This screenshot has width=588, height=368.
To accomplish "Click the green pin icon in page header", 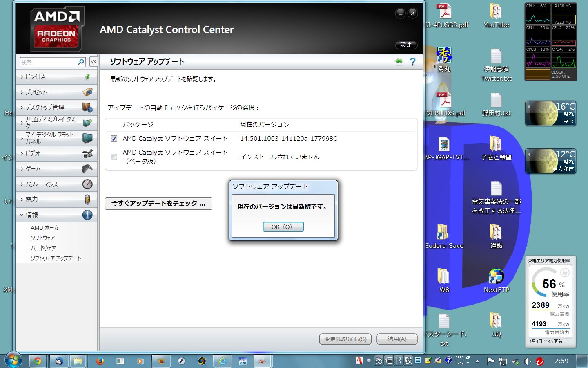I will pyautogui.click(x=398, y=61).
